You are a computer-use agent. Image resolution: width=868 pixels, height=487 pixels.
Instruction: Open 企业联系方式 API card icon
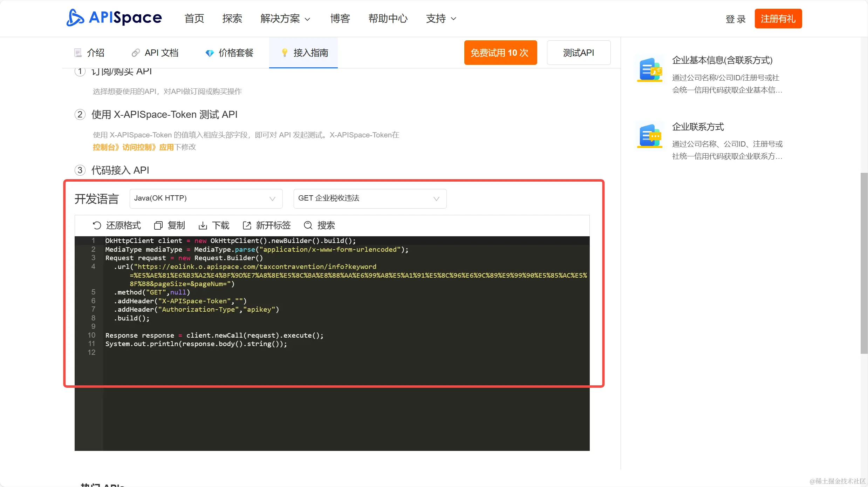pyautogui.click(x=650, y=136)
